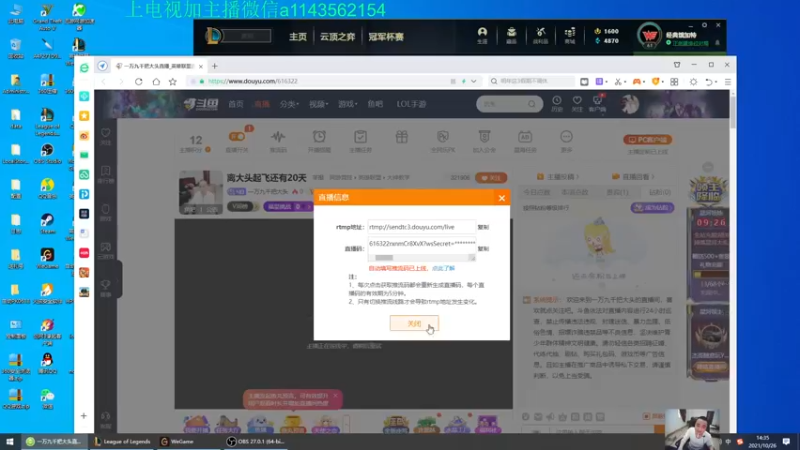Click the stream key text field
The image size is (800, 450).
click(421, 244)
